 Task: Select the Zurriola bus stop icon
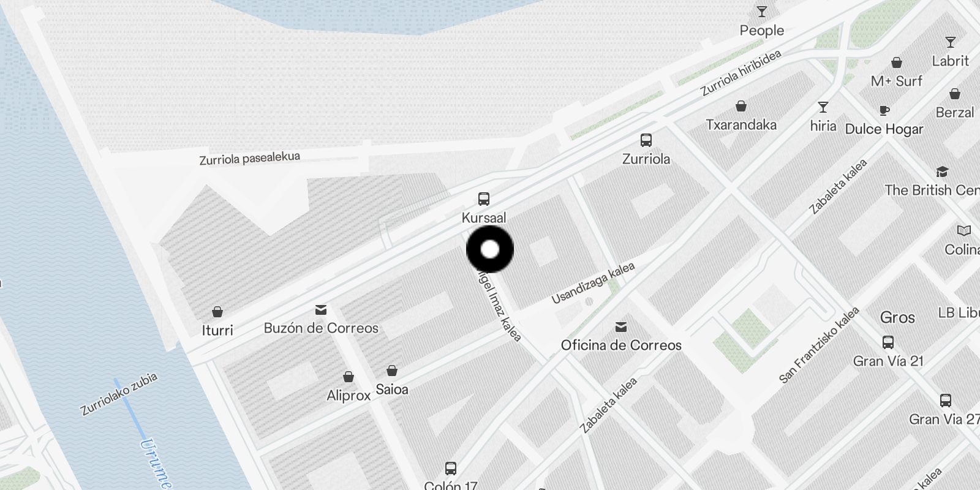pyautogui.click(x=646, y=140)
